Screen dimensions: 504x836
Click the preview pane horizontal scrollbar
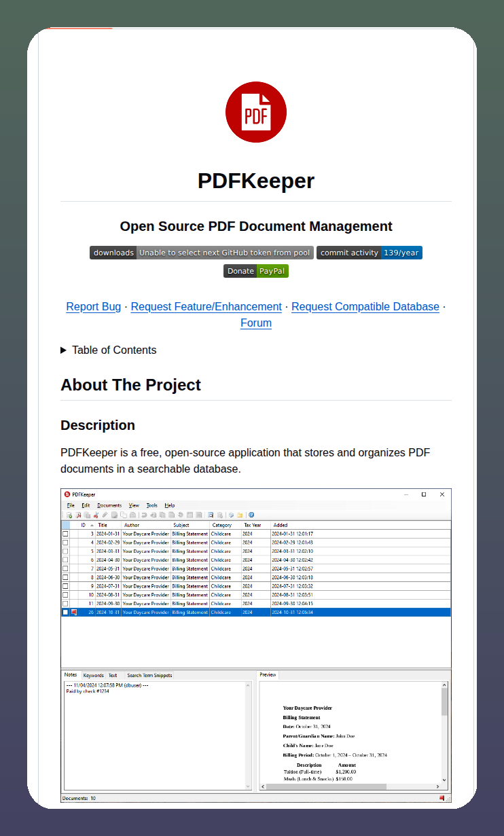[x=350, y=787]
